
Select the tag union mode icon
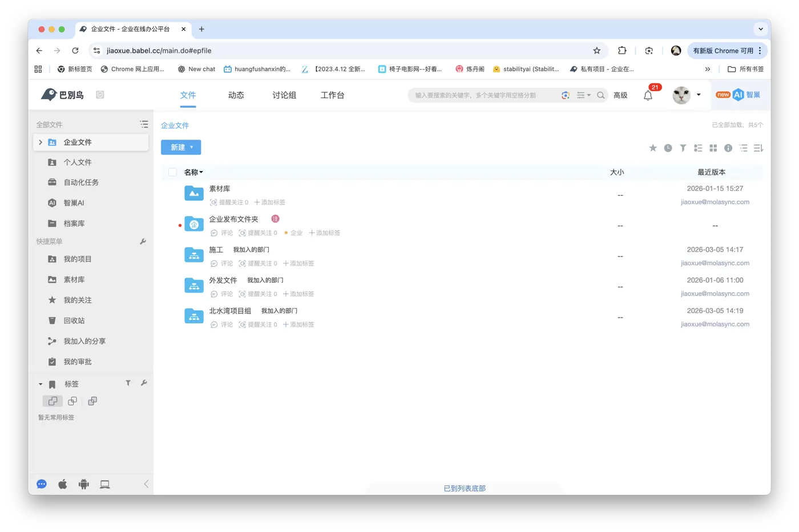[53, 401]
